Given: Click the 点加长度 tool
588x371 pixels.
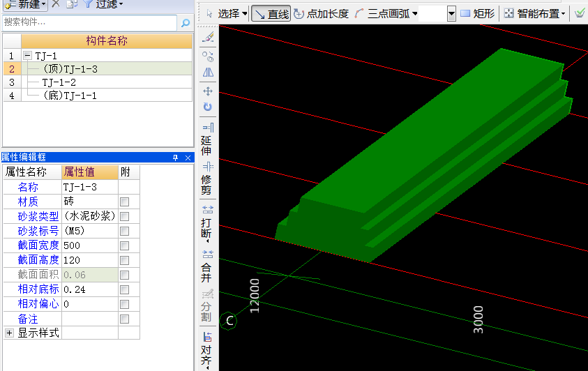Looking at the screenshot, I should coord(321,14).
